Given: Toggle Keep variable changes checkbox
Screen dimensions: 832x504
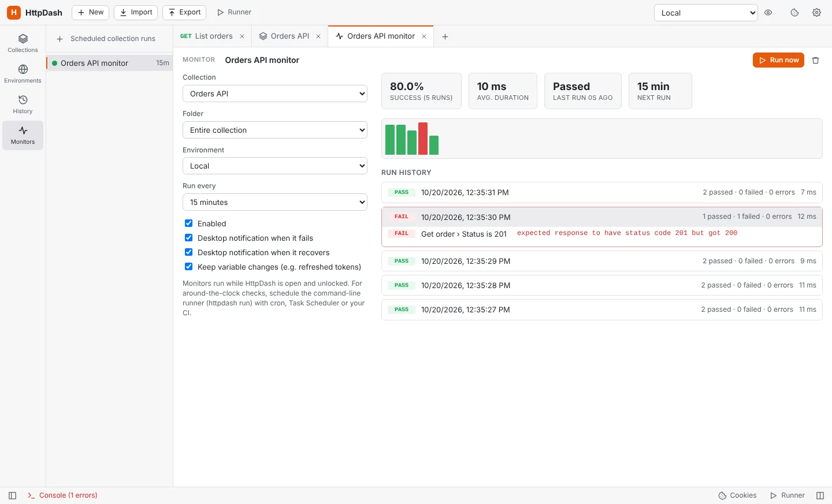Looking at the screenshot, I should [x=188, y=267].
